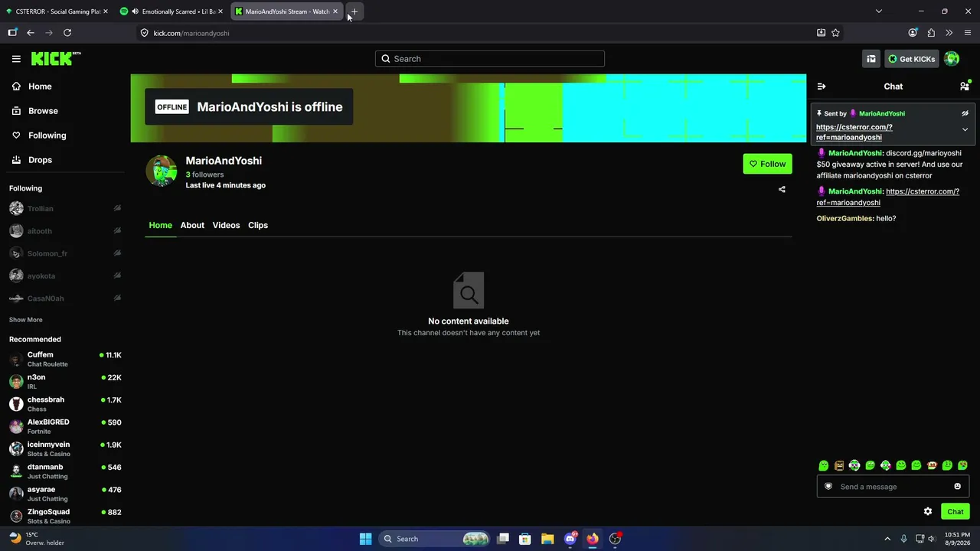980x551 pixels.
Task: Insert the brown angry face quick emote
Action: point(839,465)
